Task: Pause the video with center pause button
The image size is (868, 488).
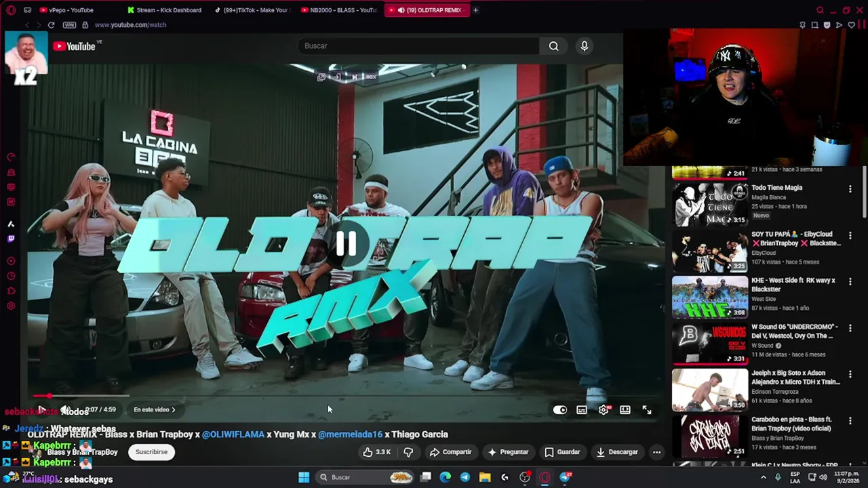Action: (347, 244)
